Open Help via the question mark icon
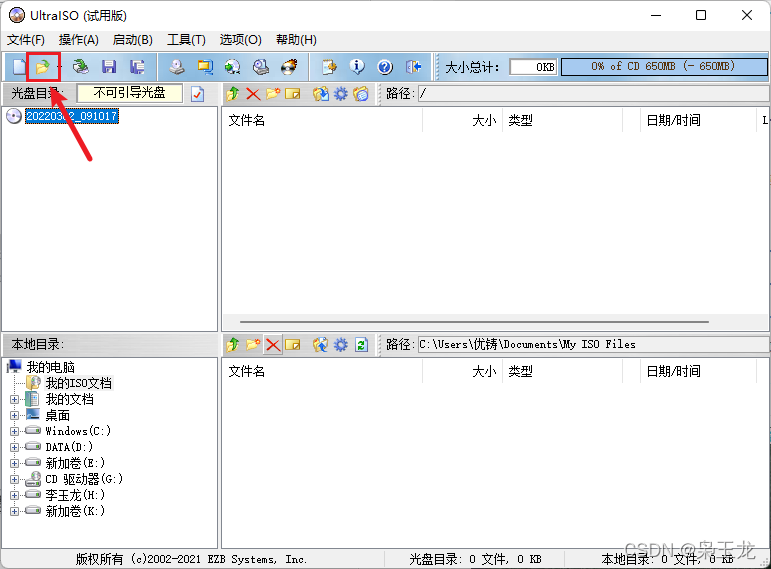Image resolution: width=771 pixels, height=569 pixels. coord(385,66)
